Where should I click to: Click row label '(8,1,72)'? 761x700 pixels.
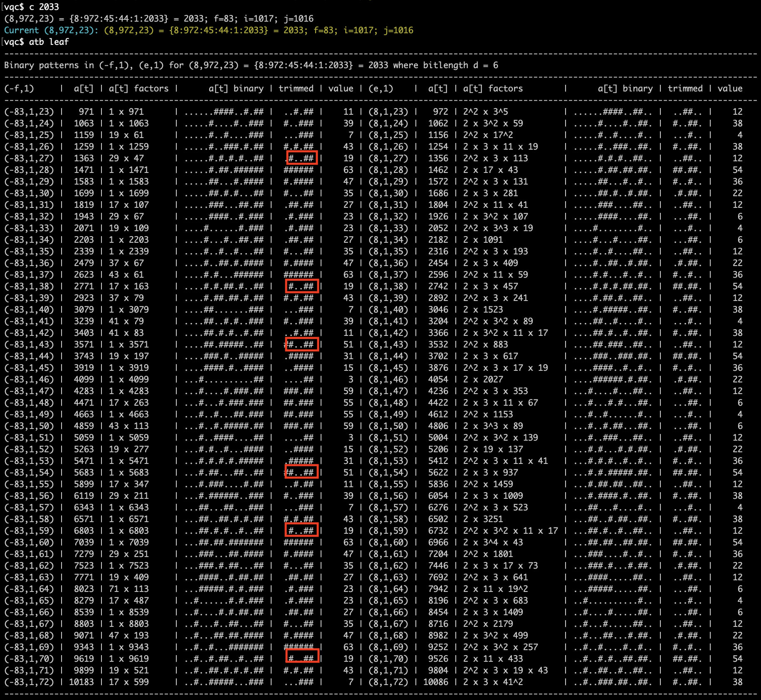coord(388,682)
